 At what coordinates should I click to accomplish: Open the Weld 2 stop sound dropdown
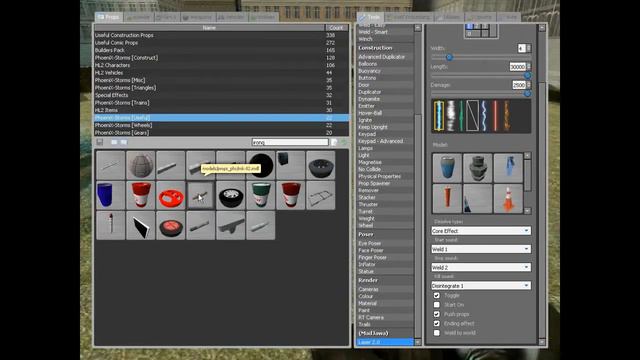coord(481,267)
